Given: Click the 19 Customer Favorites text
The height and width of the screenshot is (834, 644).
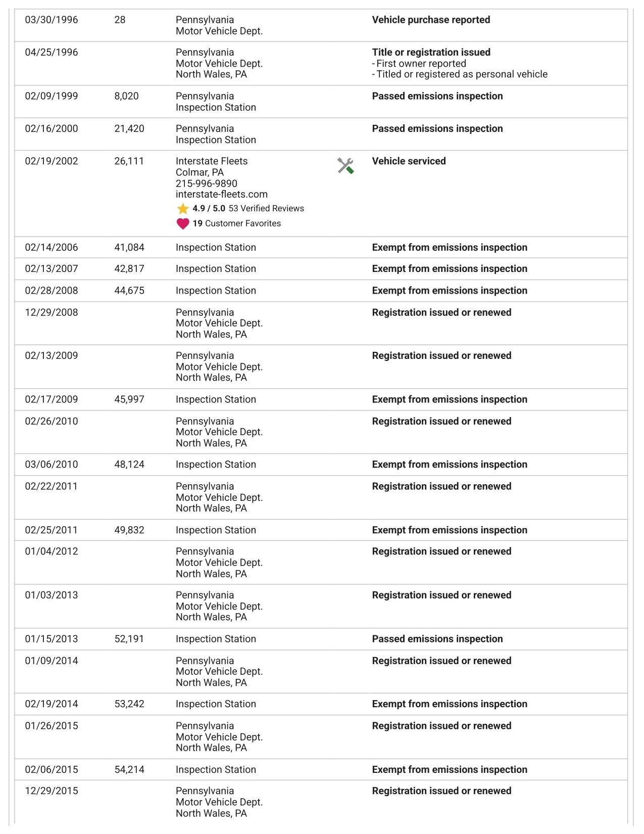Looking at the screenshot, I should [x=236, y=223].
